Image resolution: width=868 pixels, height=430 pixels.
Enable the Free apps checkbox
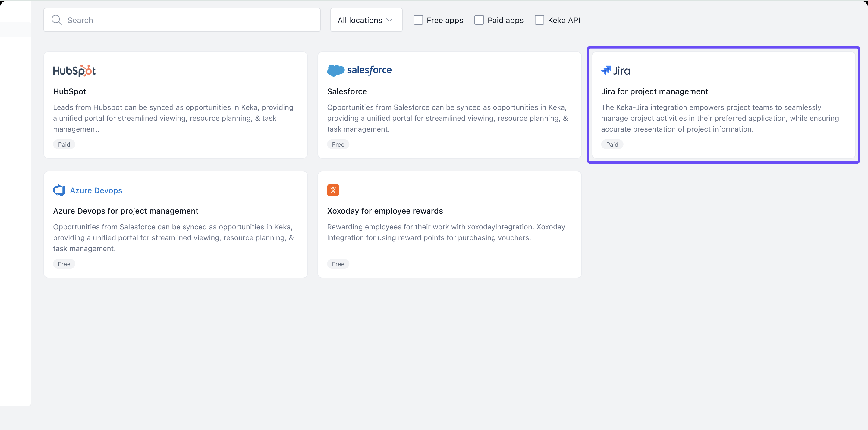[418, 20]
